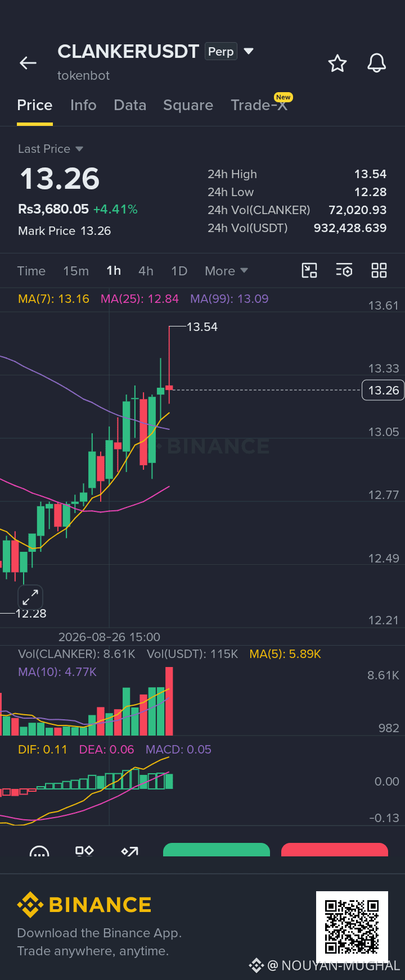This screenshot has width=405, height=980.
Task: Tap the DIF: 0.11 MACD label
Action: click(43, 750)
